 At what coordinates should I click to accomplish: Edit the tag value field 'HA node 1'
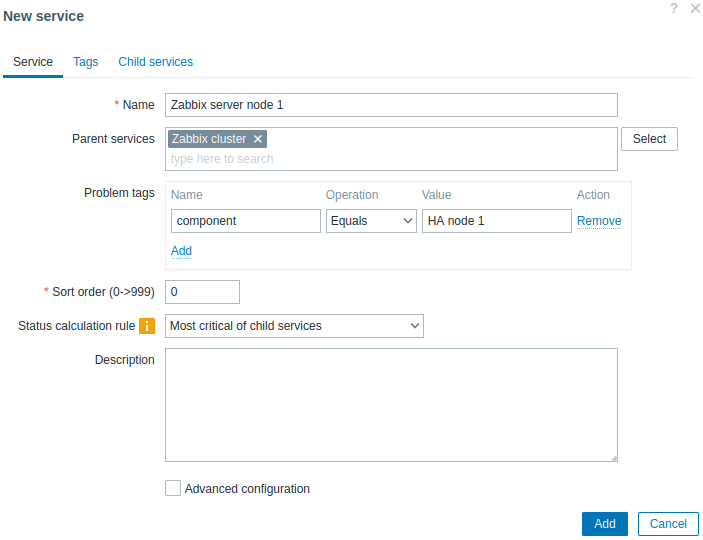coord(497,221)
